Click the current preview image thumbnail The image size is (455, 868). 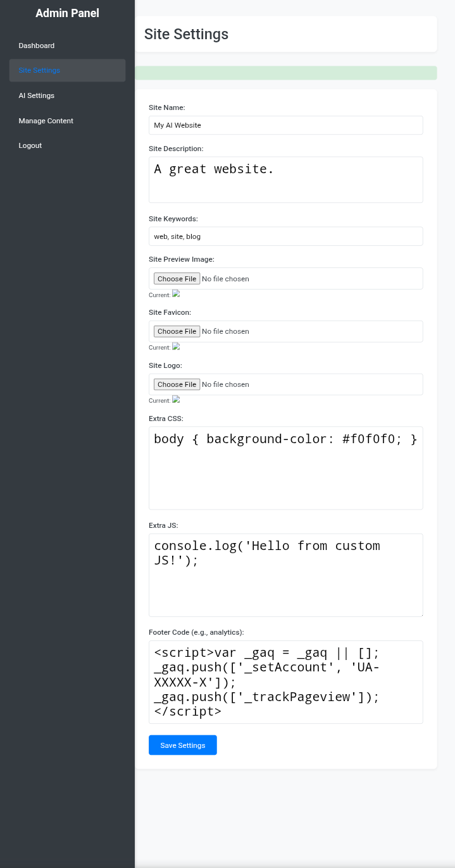[x=177, y=293]
